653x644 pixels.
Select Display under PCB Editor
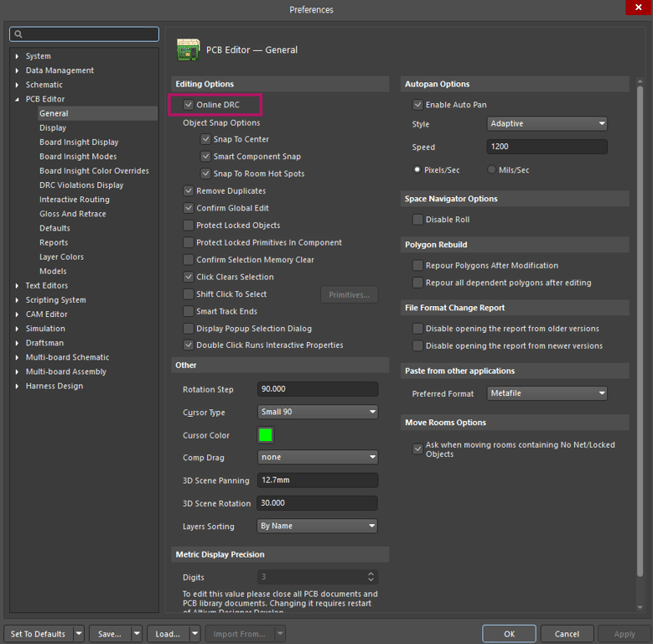click(x=53, y=127)
